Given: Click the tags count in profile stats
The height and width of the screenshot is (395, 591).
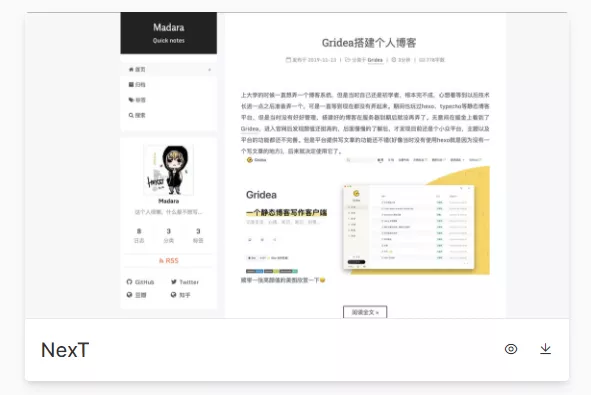Looking at the screenshot, I should [198, 235].
